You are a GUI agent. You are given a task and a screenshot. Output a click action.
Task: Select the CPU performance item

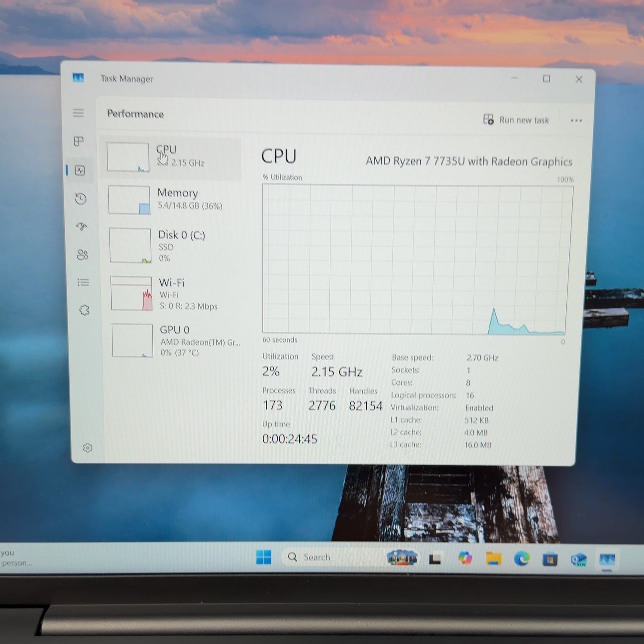pos(171,158)
